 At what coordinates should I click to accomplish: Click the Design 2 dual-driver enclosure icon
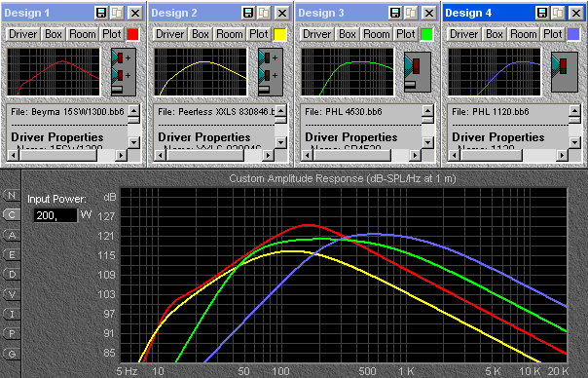click(x=271, y=72)
